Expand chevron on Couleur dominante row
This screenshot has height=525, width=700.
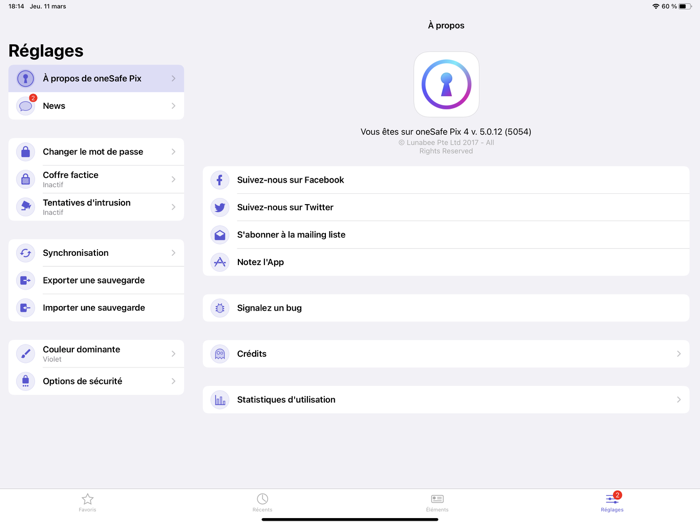pyautogui.click(x=173, y=354)
